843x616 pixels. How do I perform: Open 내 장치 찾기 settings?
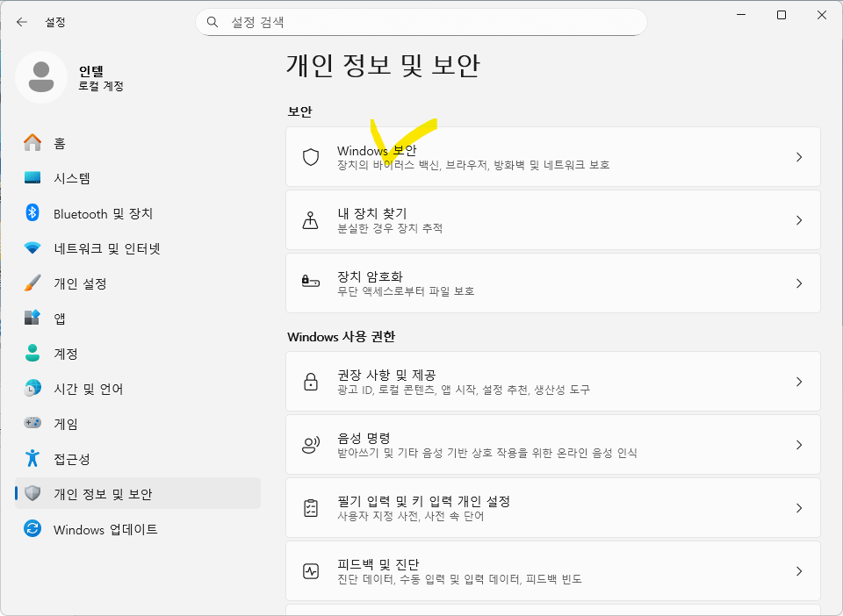pos(552,220)
